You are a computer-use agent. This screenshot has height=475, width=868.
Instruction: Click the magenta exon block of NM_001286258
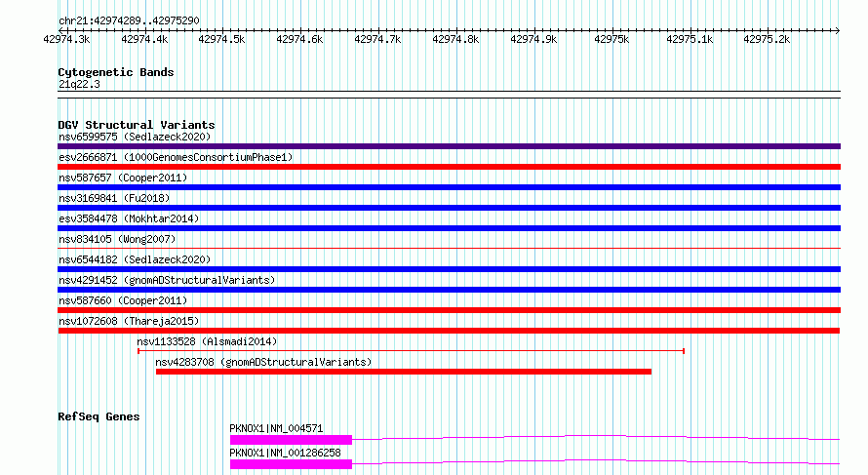(291, 464)
